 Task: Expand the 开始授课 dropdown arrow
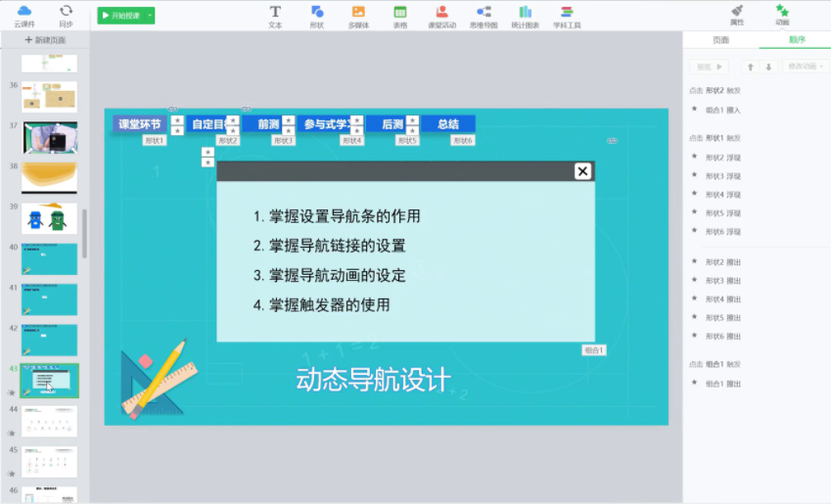[x=150, y=16]
